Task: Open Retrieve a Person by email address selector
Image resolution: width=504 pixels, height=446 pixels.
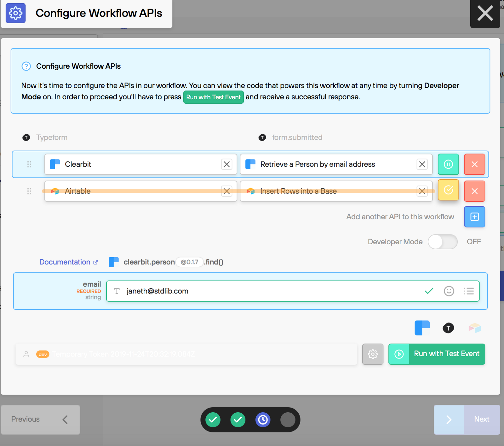Action: (x=336, y=164)
